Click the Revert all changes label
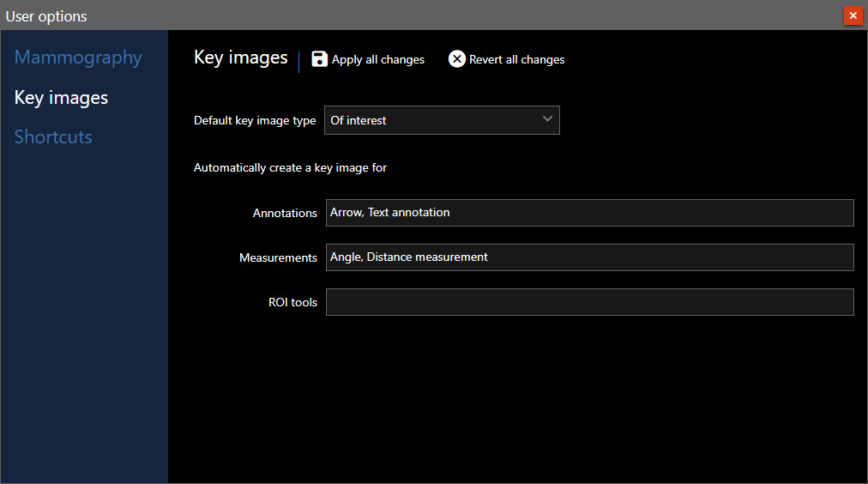Screen dimensions: 868x484 click(516, 59)
